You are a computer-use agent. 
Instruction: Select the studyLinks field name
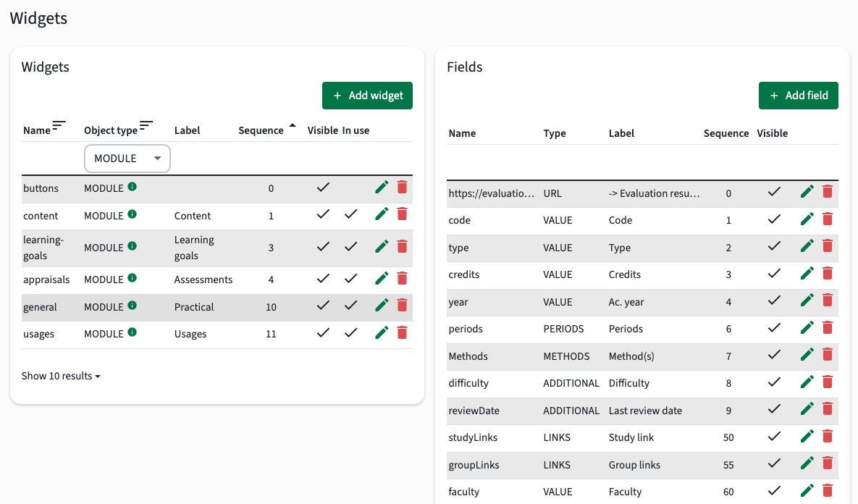click(473, 437)
